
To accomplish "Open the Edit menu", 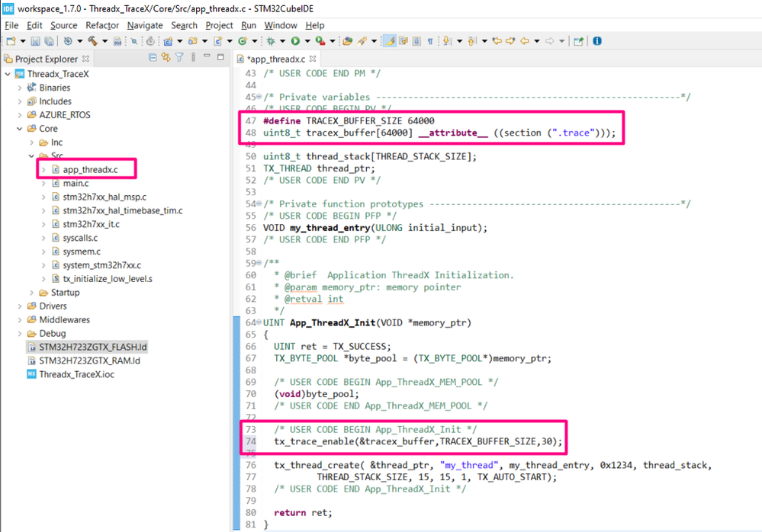I will pyautogui.click(x=34, y=25).
